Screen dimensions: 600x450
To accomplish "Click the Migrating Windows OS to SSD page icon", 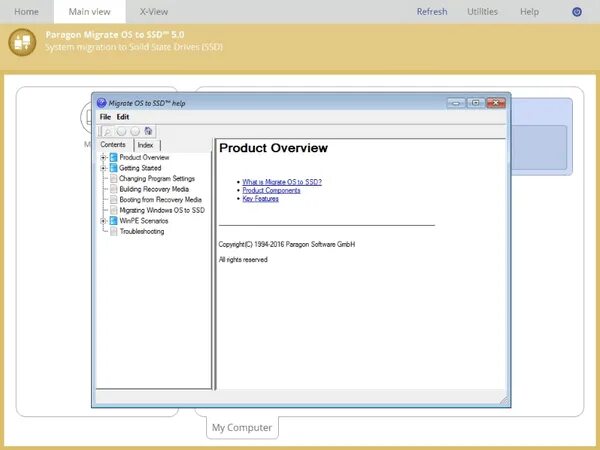I will [114, 210].
